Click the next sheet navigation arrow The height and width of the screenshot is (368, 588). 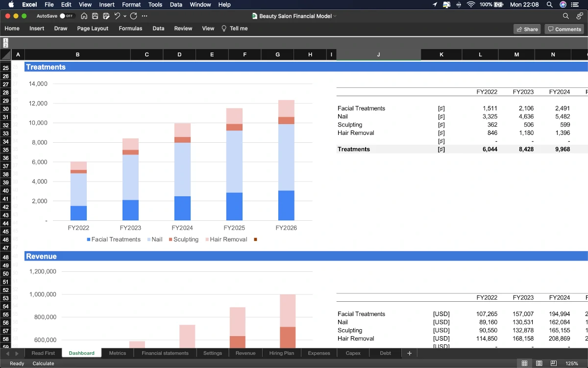tap(17, 353)
